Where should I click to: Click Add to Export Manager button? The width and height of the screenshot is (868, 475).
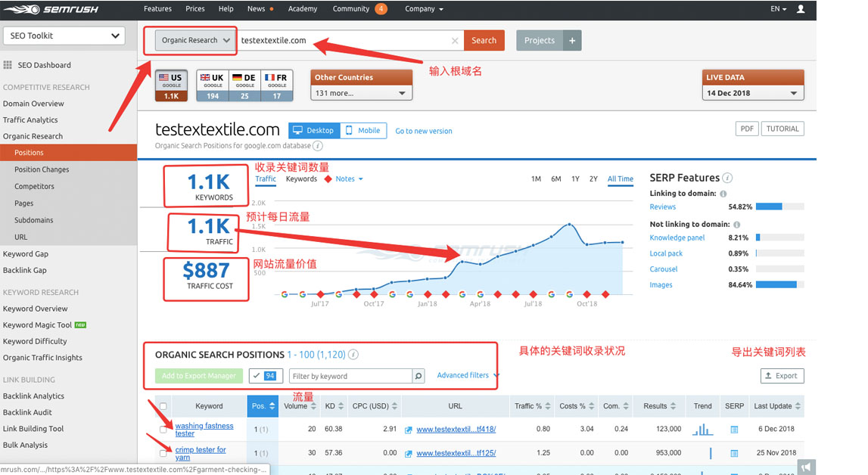point(199,376)
